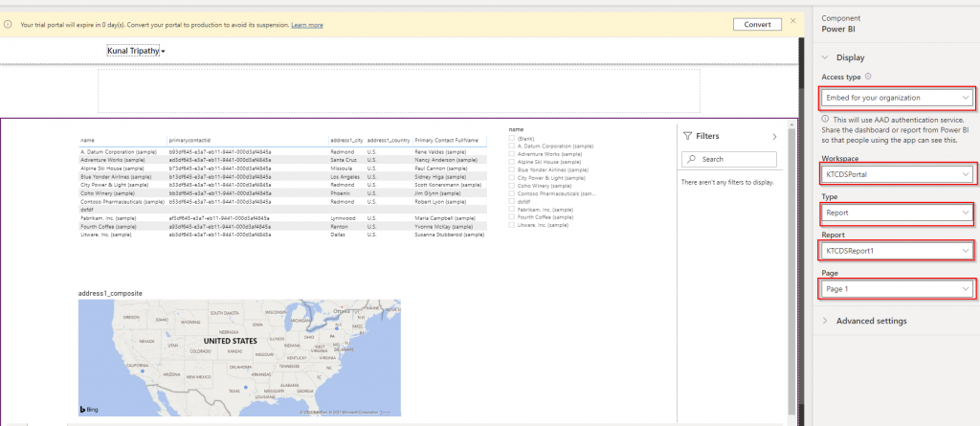Screen dimensions: 980x426
Task: Open the Type dropdown showing Report
Action: click(897, 213)
